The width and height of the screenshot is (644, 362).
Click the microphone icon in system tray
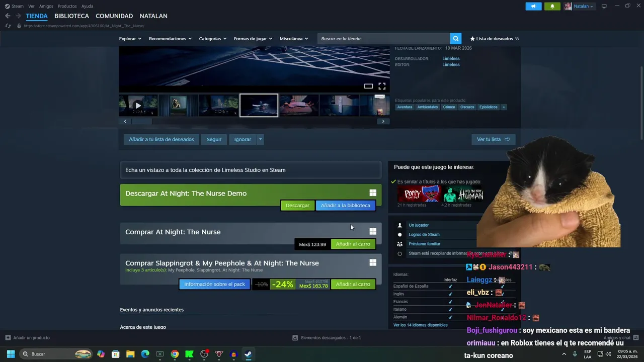point(575,354)
